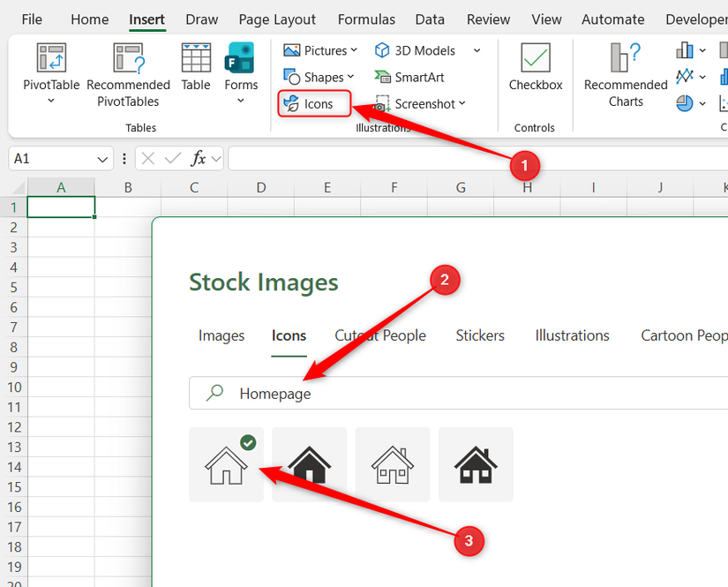Click the Icons ribbon button
728x587 pixels.
(x=314, y=103)
